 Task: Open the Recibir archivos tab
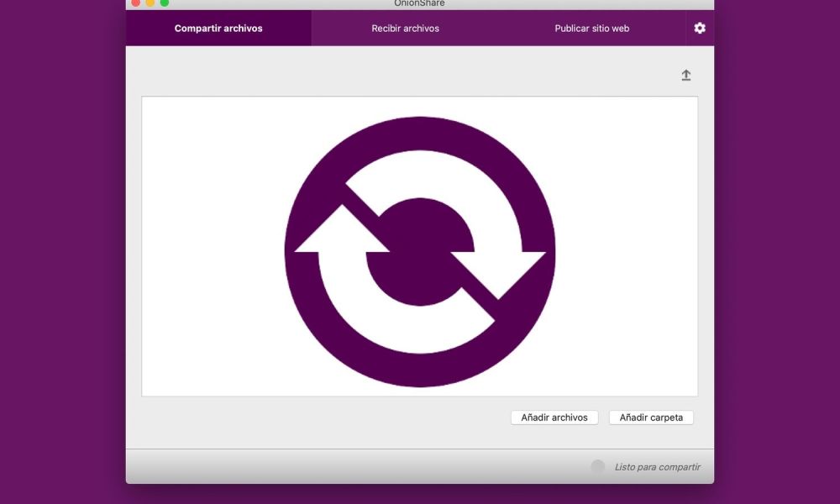[405, 29]
